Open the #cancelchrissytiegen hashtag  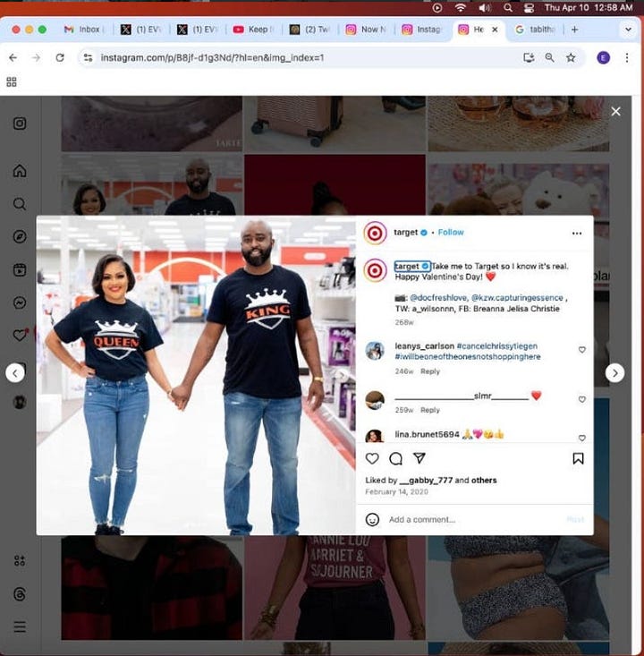point(496,346)
